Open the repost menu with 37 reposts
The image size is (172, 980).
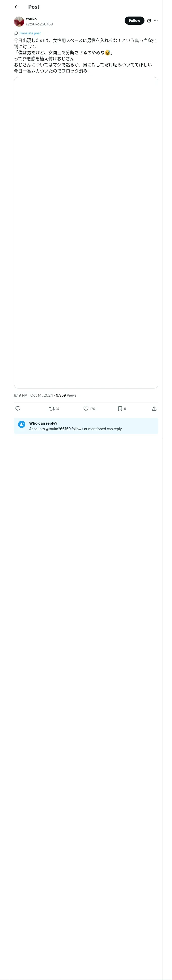52,409
